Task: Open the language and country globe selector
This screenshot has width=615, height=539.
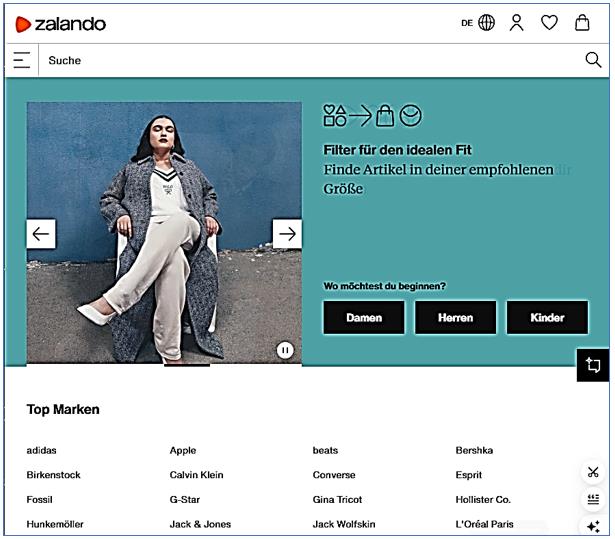Action: (x=486, y=23)
